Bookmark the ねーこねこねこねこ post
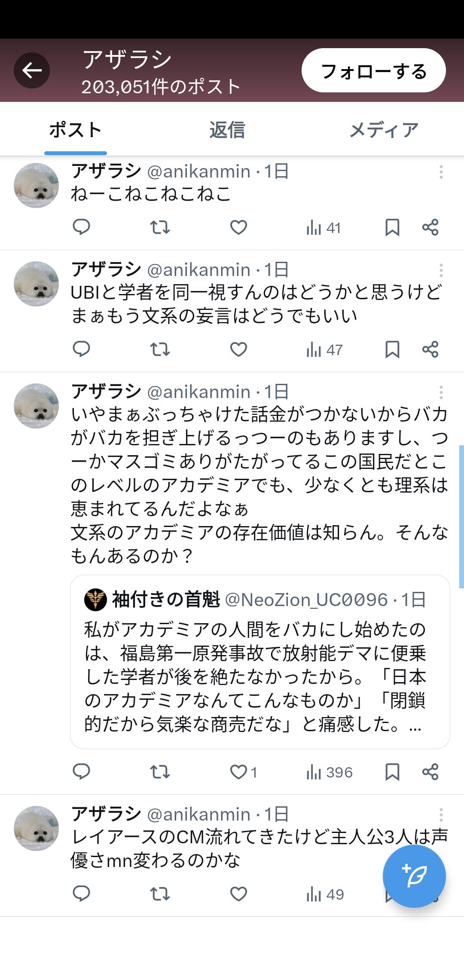Image resolution: width=464 pixels, height=980 pixels. pyautogui.click(x=392, y=227)
